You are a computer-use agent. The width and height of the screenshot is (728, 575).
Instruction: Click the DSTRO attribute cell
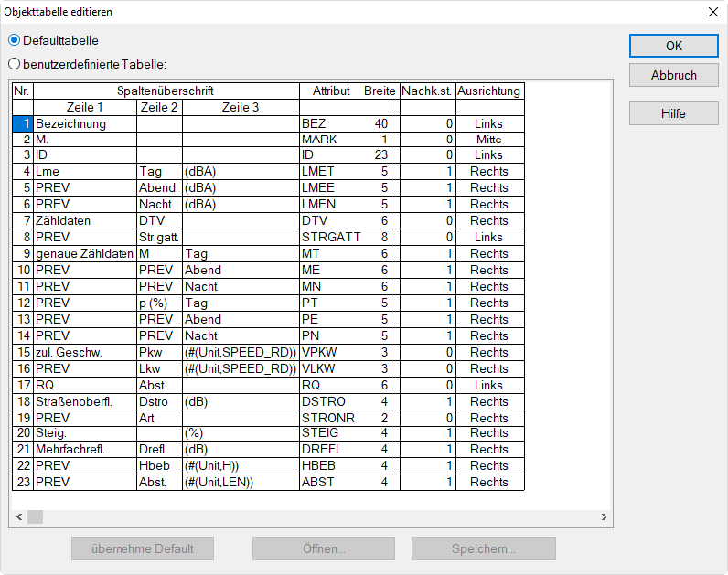click(345, 402)
